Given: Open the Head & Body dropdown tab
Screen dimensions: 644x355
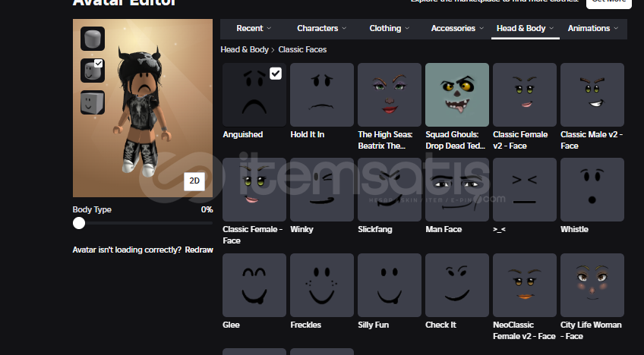Looking at the screenshot, I should coord(525,28).
